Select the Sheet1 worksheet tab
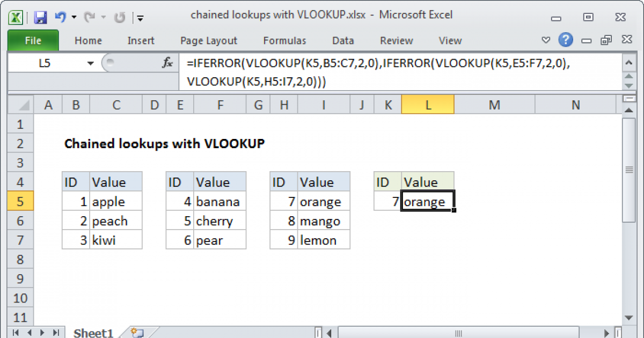Viewport: 644px width, 338px height. [x=93, y=333]
